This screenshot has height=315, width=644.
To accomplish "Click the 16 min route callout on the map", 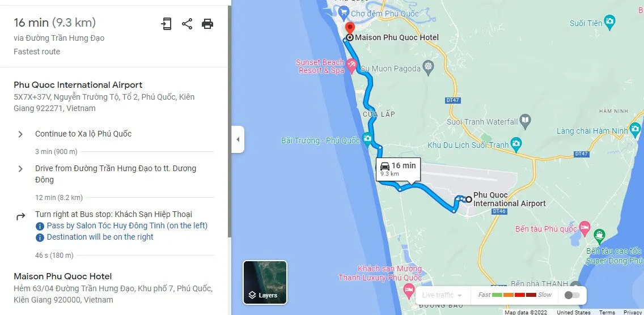I will pos(398,169).
